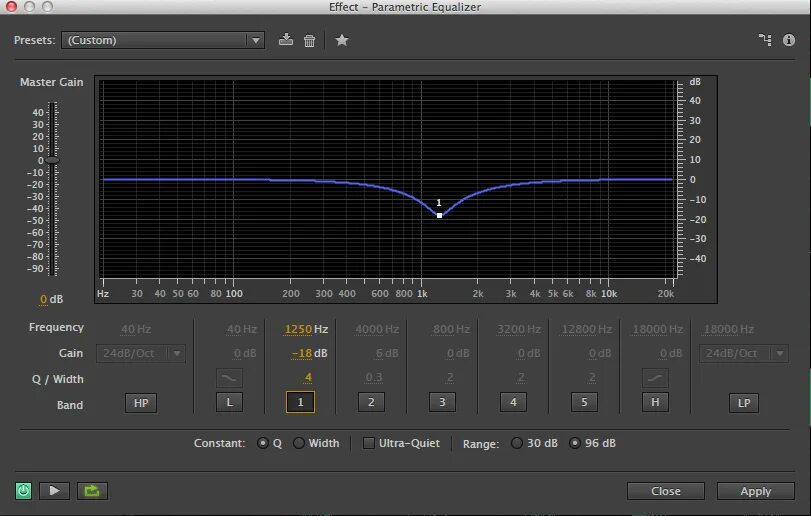This screenshot has width=811, height=516.
Task: Click the Master Gain slider handle
Action: [x=52, y=160]
